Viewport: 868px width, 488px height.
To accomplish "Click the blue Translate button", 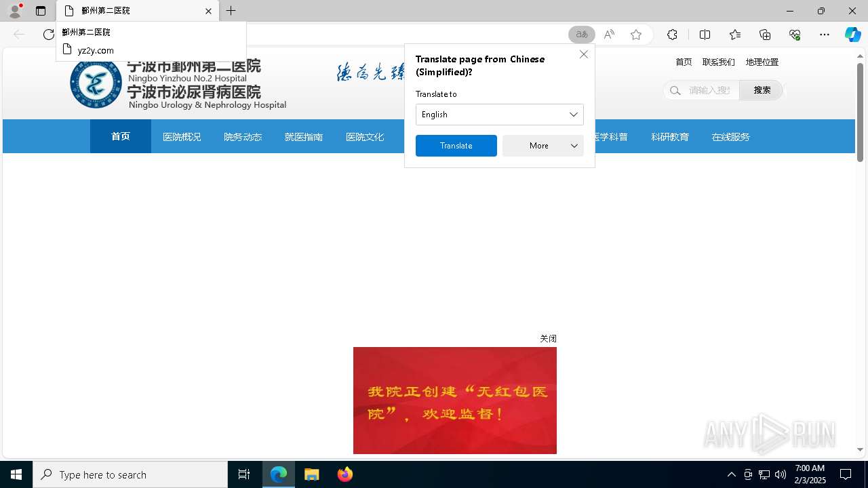I will click(456, 146).
